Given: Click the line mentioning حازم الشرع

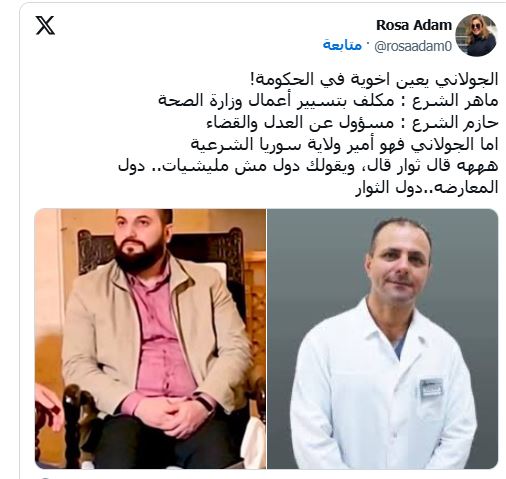Looking at the screenshot, I should 352,123.
